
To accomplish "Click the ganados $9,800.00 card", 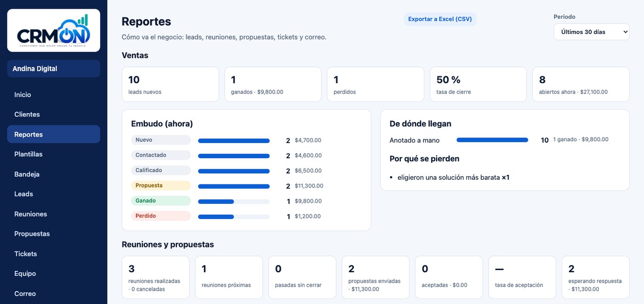I will pyautogui.click(x=273, y=84).
